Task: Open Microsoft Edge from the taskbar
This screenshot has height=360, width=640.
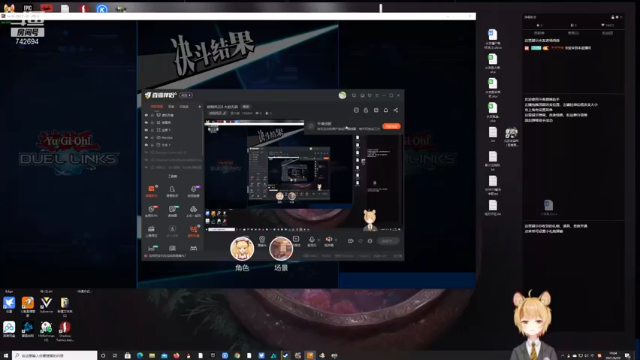Action: pyautogui.click(x=140, y=356)
